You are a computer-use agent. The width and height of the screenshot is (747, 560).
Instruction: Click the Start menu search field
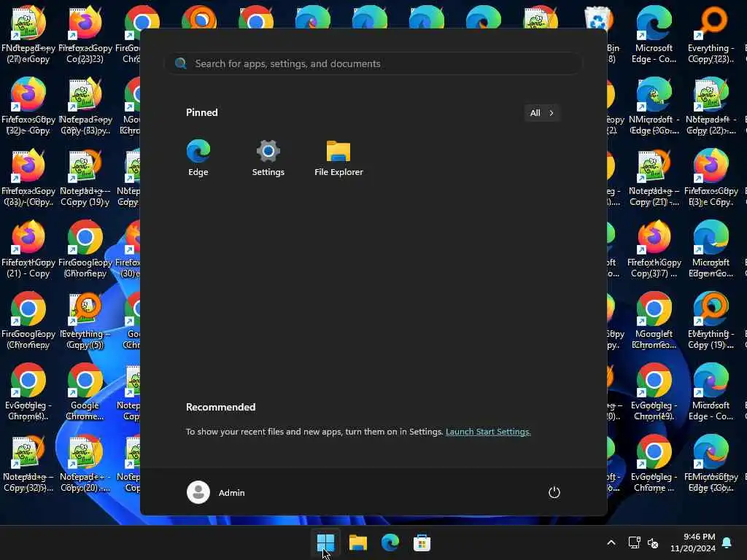373,63
